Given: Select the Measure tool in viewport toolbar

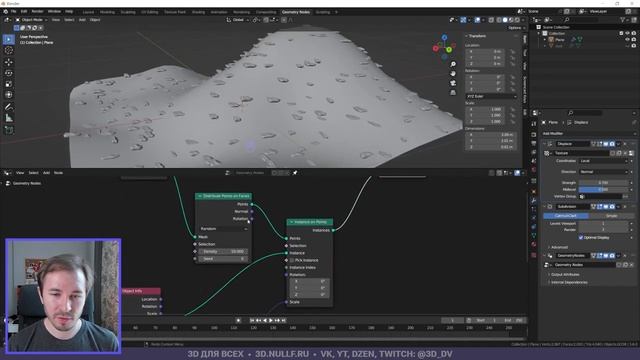Looking at the screenshot, I should coord(9,118).
